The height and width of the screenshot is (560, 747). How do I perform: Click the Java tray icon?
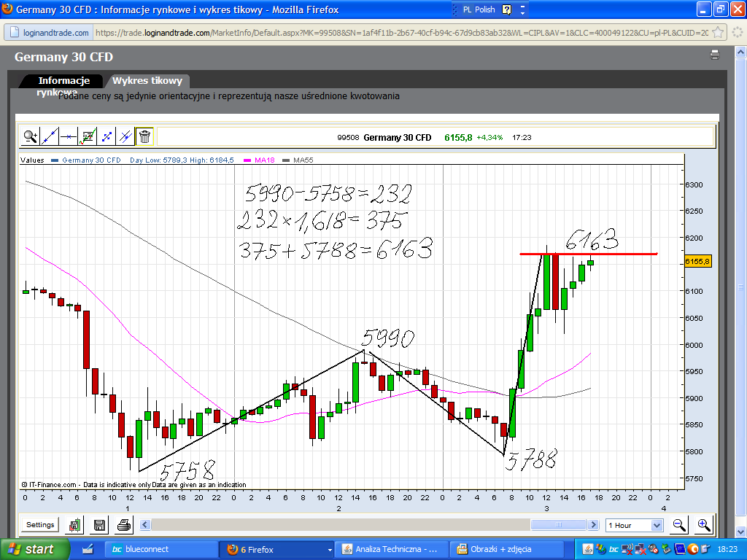[588, 550]
